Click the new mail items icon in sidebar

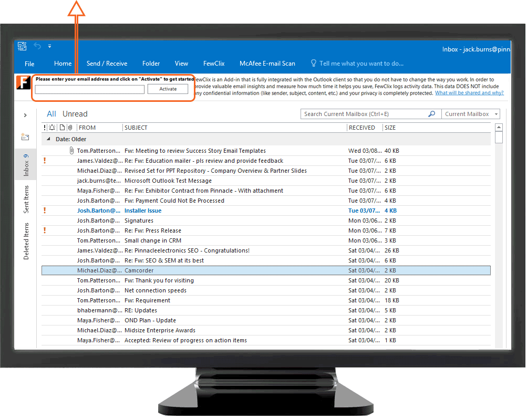[25, 136]
